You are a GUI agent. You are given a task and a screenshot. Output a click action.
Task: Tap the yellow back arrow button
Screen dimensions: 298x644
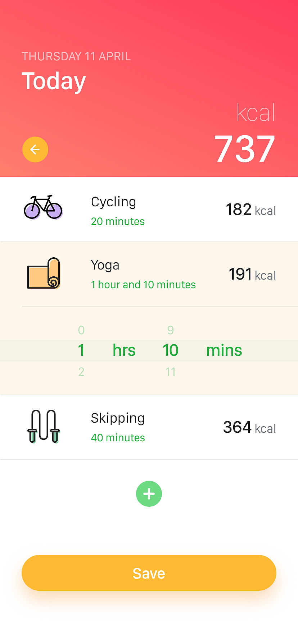35,149
